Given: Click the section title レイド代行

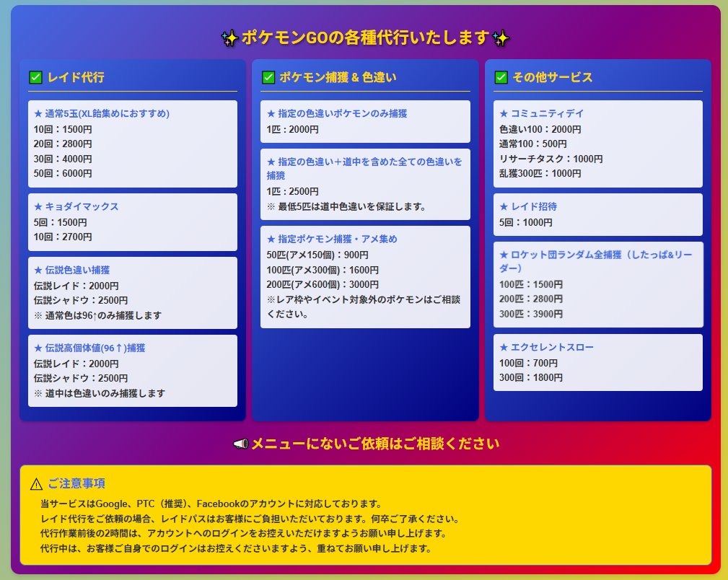Looking at the screenshot, I should click(x=76, y=77).
